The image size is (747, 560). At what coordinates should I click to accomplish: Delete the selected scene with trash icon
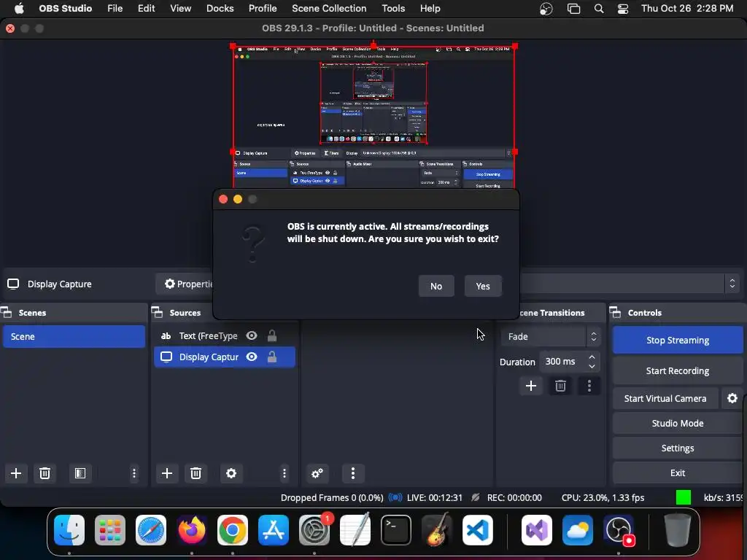pyautogui.click(x=44, y=473)
